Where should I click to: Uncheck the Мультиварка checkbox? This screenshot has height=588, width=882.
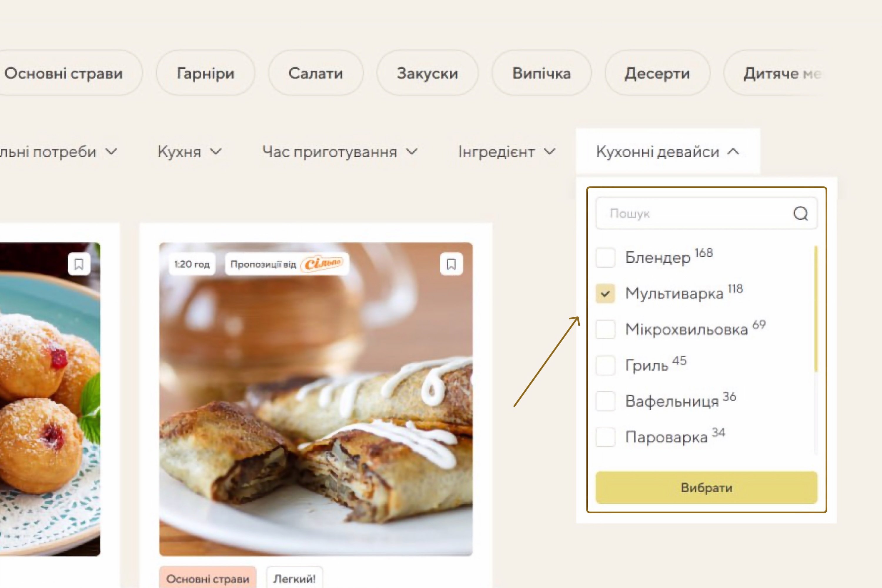[605, 294]
